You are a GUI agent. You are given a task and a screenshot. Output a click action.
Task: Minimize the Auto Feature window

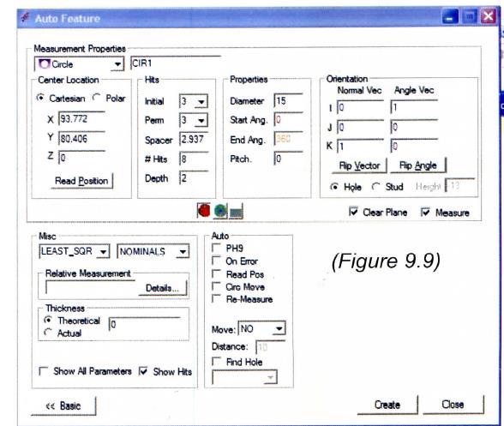(x=450, y=16)
